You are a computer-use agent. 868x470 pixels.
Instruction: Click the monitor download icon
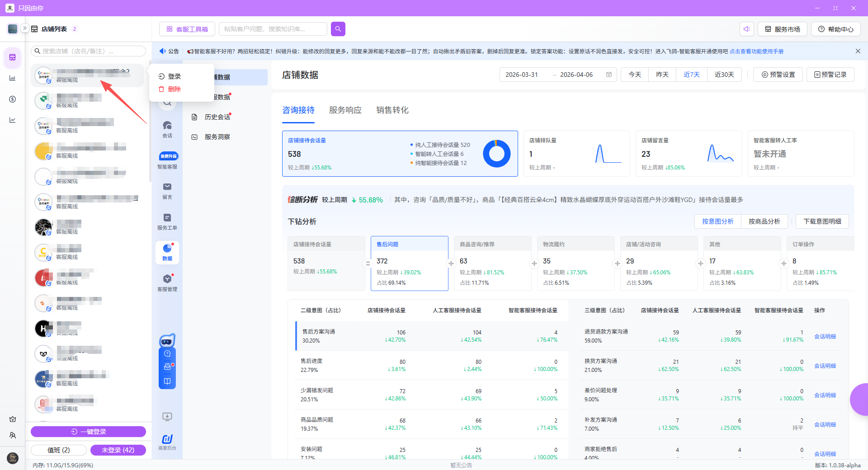pos(167,416)
